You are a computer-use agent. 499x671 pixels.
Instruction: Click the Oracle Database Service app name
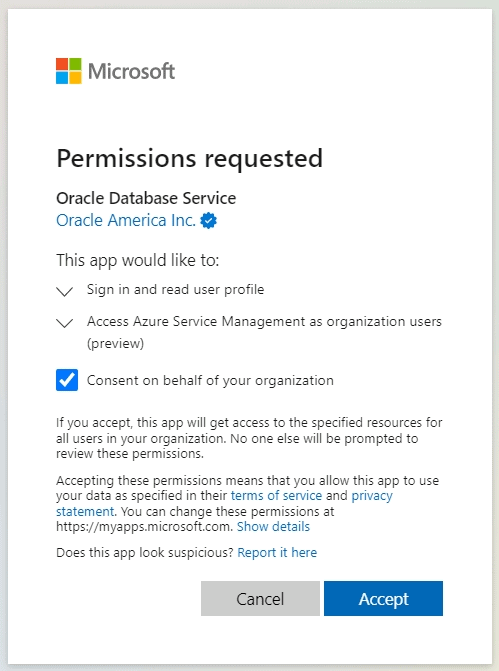tap(146, 198)
